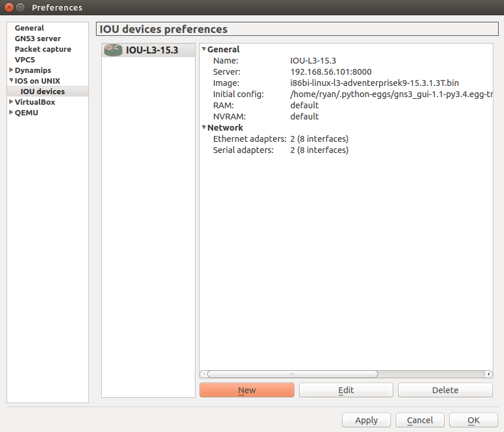
Task: Click the scrollbar right arrow
Action: pos(489,374)
